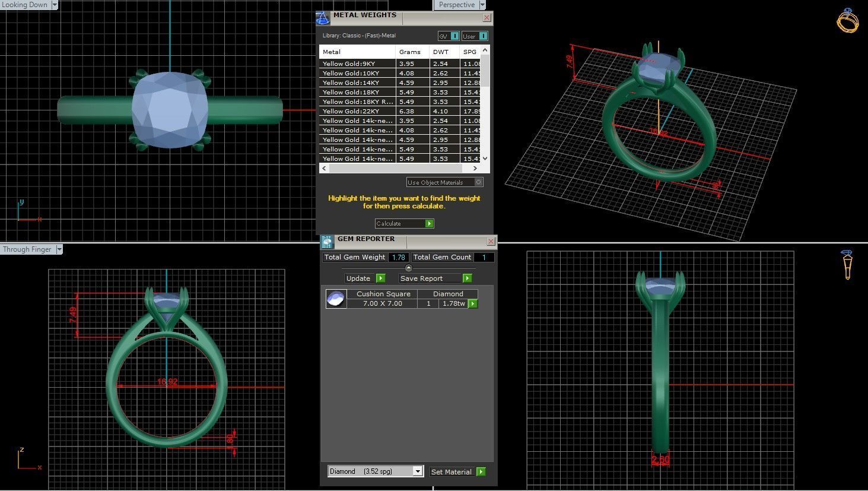Viewport: 868px width, 491px height.
Task: Click the Grams column header
Action: tap(412, 52)
